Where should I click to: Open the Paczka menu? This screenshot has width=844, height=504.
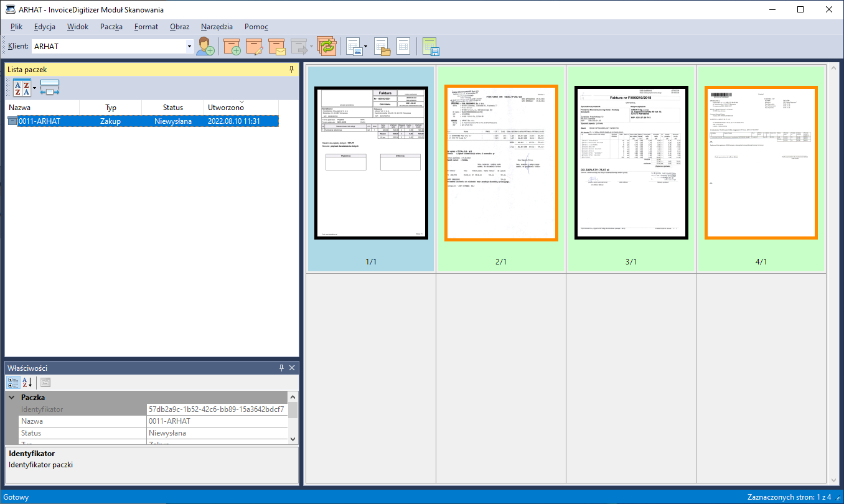tap(111, 27)
